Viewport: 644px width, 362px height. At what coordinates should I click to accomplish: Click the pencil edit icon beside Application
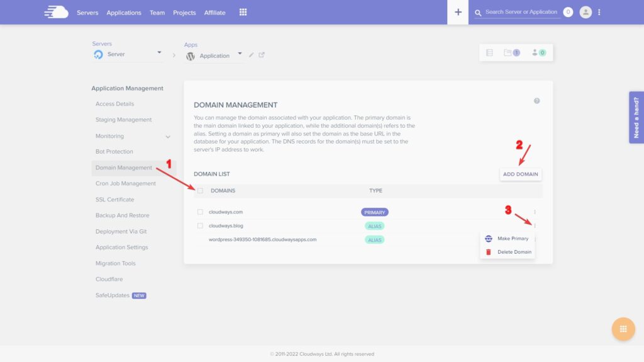[x=251, y=55]
